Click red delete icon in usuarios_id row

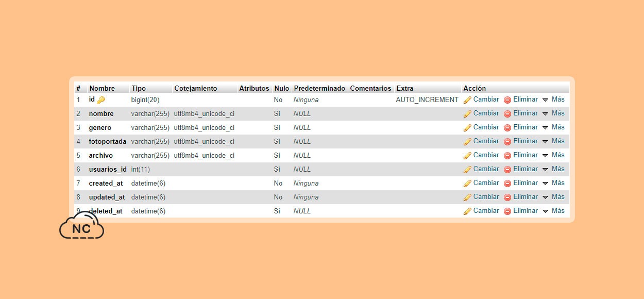507,170
